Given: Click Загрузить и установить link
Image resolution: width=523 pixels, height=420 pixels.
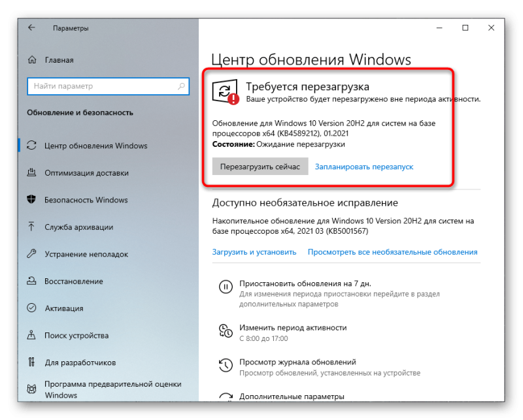Looking at the screenshot, I should [254, 252].
